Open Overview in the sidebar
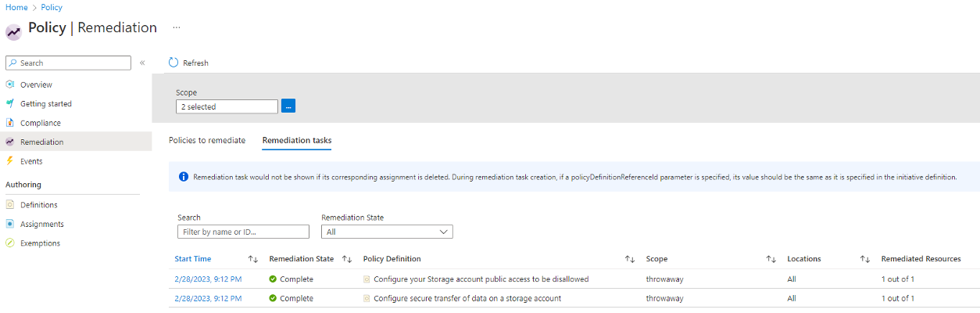 (36, 85)
